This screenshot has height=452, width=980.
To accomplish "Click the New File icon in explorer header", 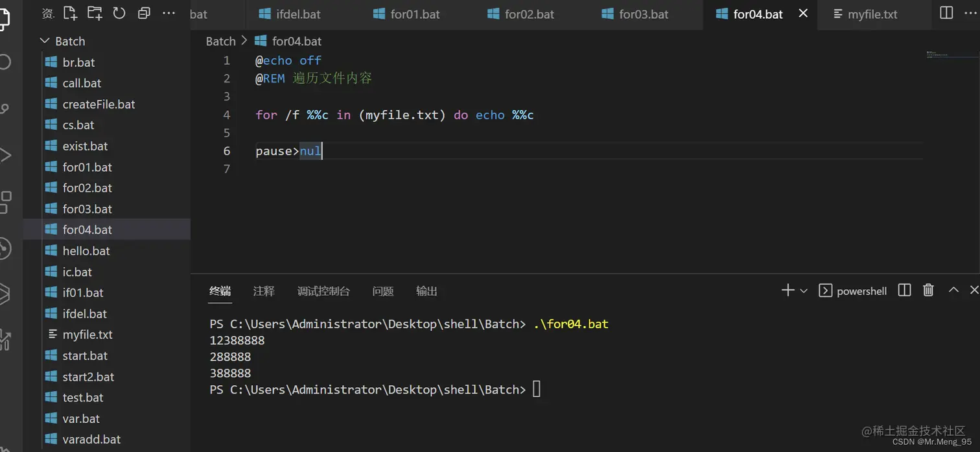I will pos(70,12).
